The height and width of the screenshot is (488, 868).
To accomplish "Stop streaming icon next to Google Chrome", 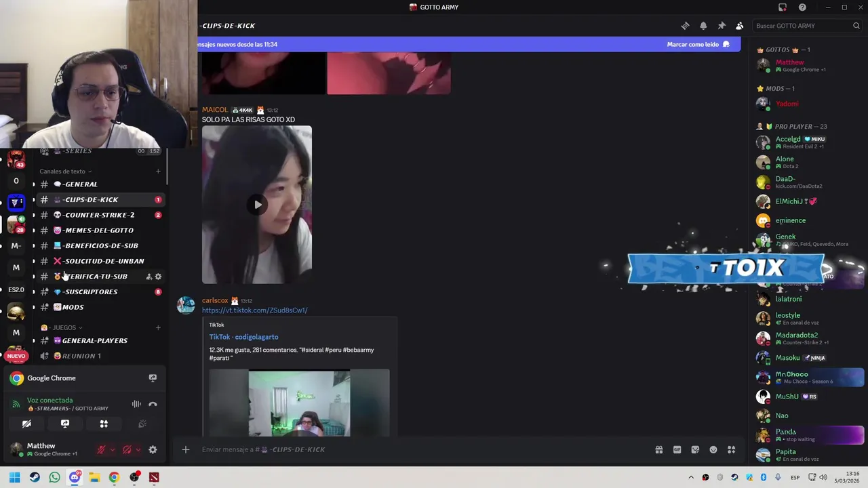I will tap(153, 378).
